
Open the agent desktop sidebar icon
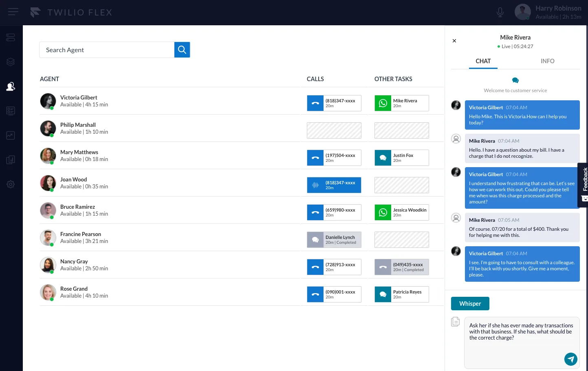click(x=11, y=38)
